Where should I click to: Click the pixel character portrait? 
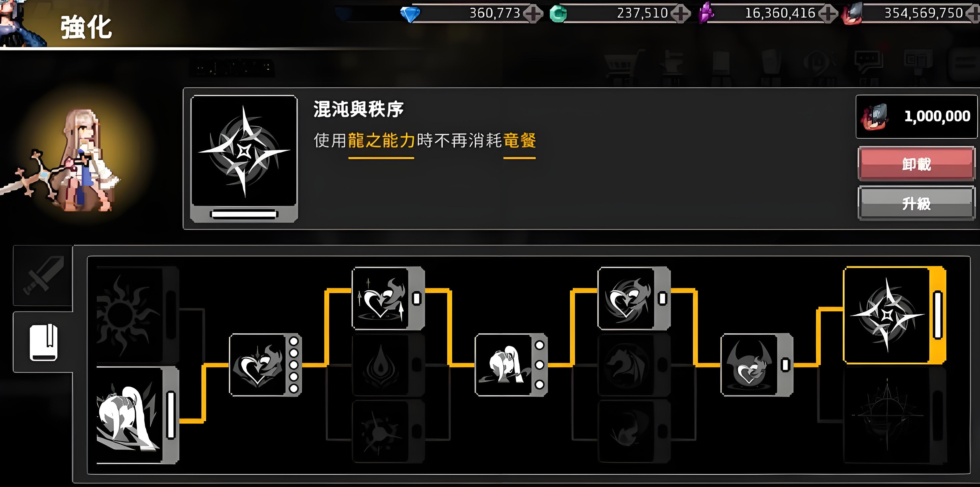(72, 160)
